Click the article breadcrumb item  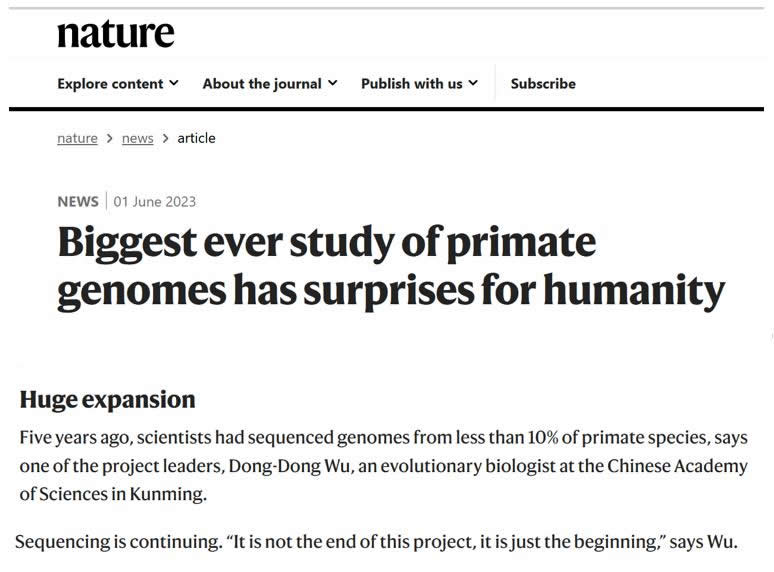coord(196,138)
